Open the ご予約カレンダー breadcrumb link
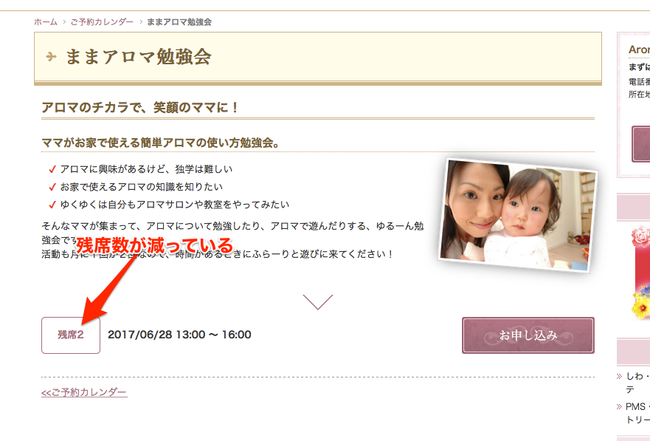 tap(102, 22)
